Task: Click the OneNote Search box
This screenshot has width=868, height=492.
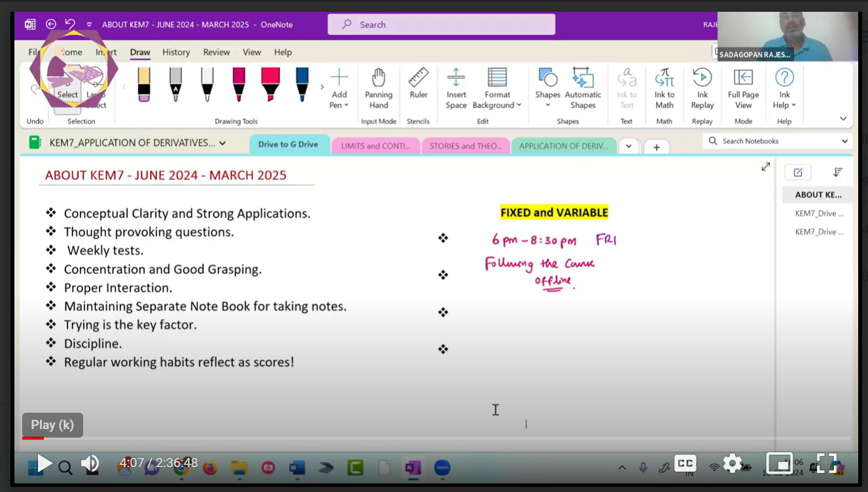Action: point(441,25)
